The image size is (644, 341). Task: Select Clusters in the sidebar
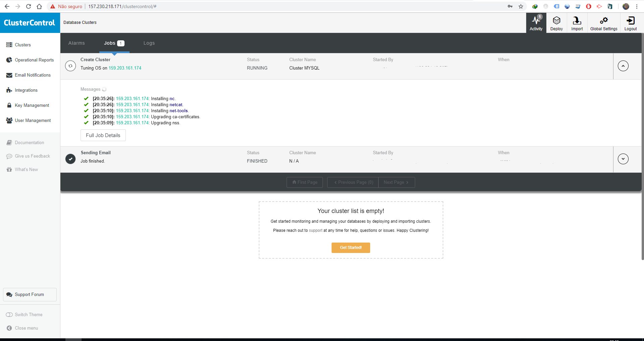(x=23, y=45)
